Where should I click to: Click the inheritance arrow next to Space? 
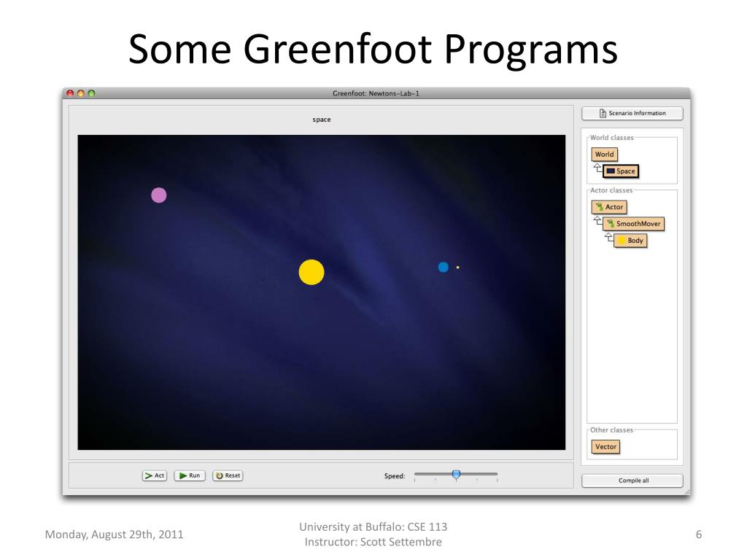coord(597,168)
